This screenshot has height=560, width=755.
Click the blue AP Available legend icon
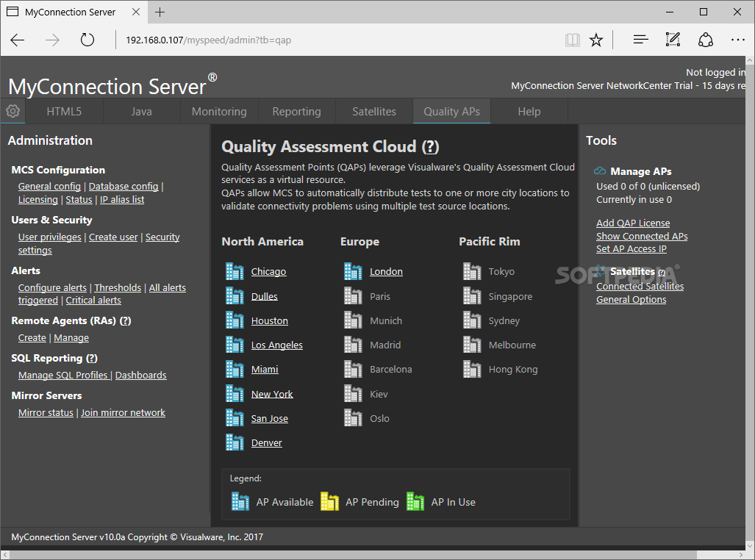240,501
